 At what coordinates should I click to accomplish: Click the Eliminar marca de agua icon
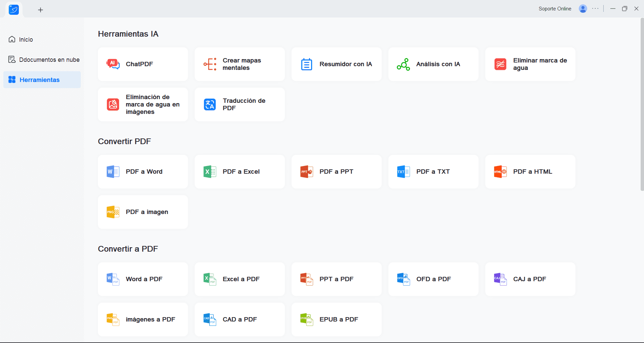point(500,64)
